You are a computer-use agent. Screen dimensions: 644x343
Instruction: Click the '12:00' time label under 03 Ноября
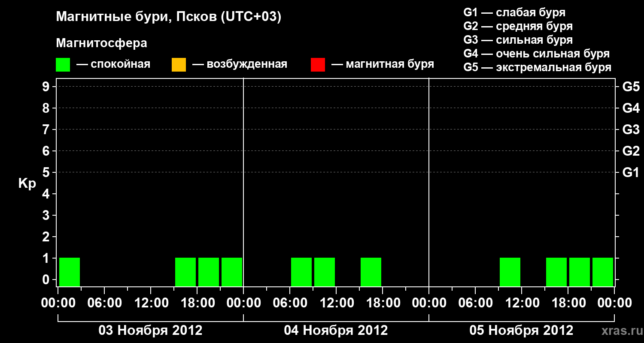click(x=151, y=303)
